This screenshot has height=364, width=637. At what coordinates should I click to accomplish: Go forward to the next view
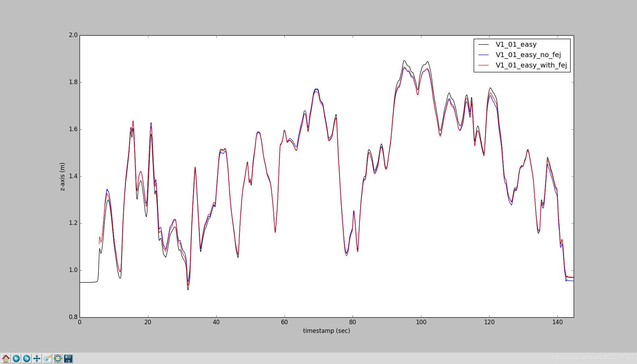click(x=27, y=358)
